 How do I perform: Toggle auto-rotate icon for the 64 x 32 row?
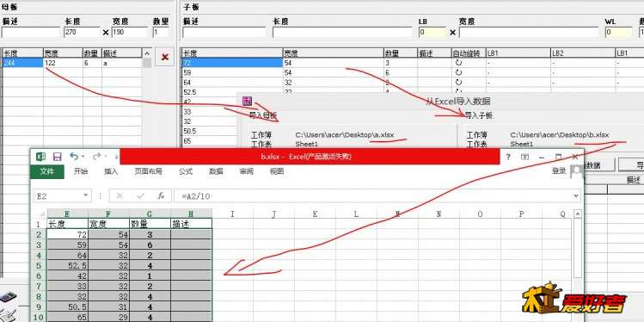pyautogui.click(x=459, y=83)
